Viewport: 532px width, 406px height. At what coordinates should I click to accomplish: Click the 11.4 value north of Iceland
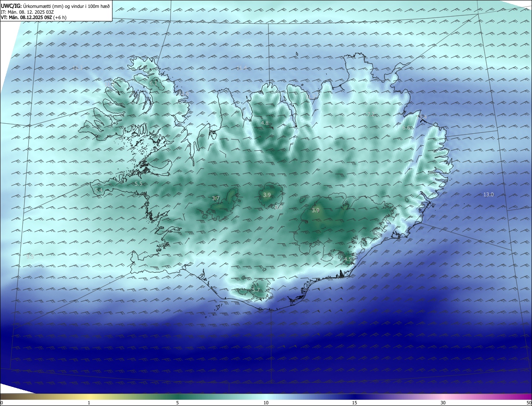(241, 68)
